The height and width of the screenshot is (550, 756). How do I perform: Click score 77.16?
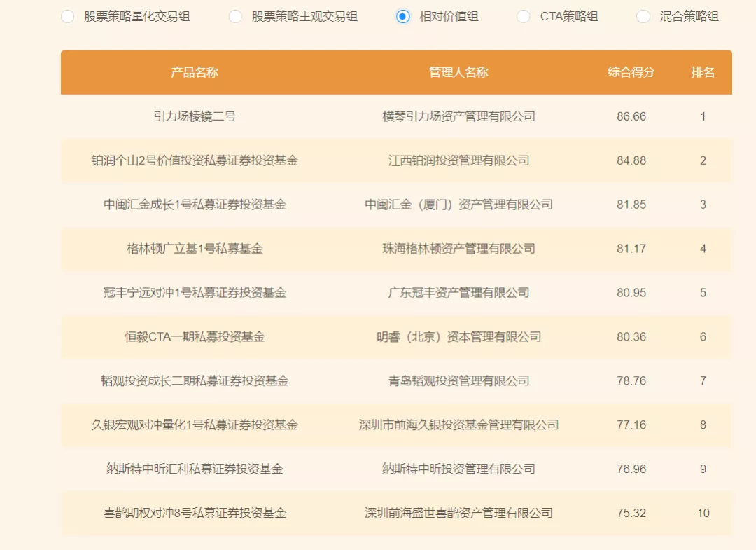click(631, 425)
